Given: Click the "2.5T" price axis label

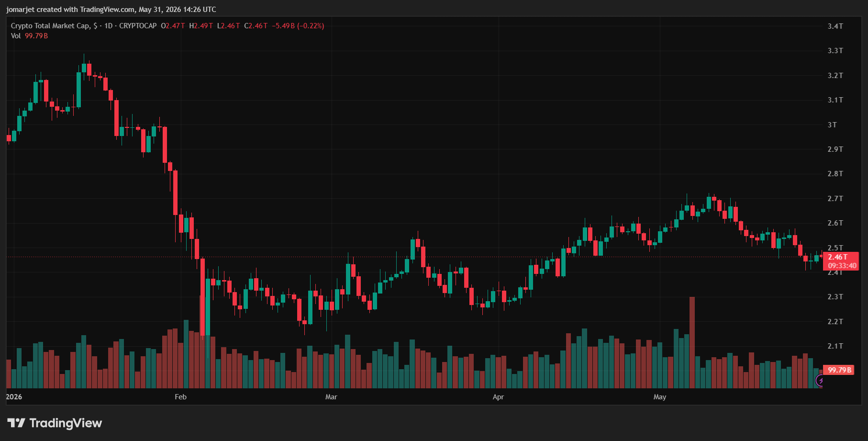Looking at the screenshot, I should point(835,248).
